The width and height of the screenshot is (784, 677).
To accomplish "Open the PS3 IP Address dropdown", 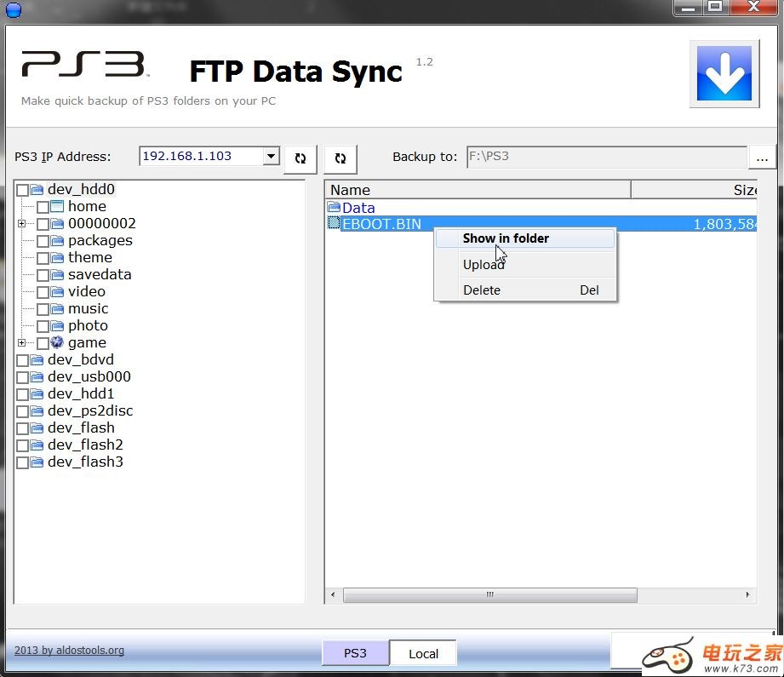I will coord(271,156).
